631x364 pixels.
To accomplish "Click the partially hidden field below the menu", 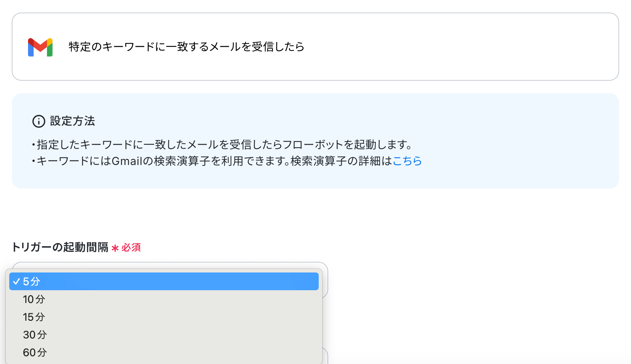I will tap(325, 356).
